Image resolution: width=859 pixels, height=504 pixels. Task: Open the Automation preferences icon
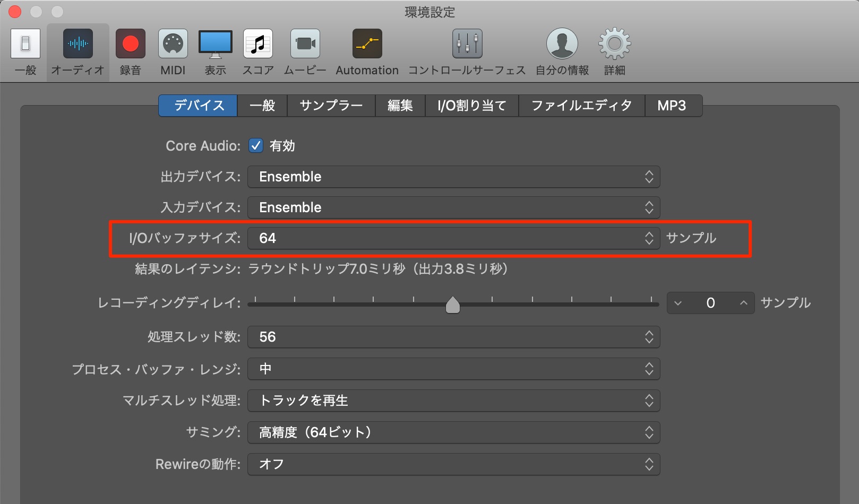[367, 44]
